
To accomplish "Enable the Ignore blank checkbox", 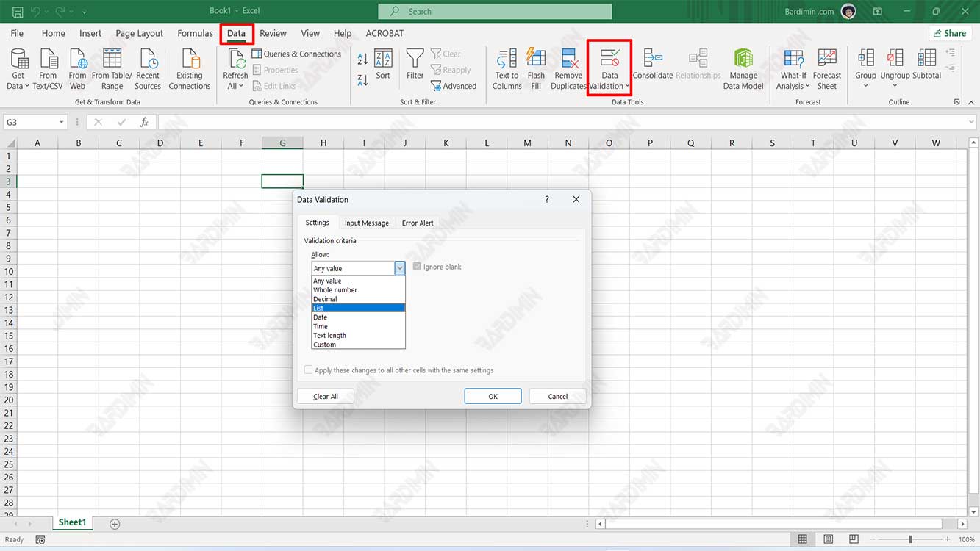I will 417,267.
